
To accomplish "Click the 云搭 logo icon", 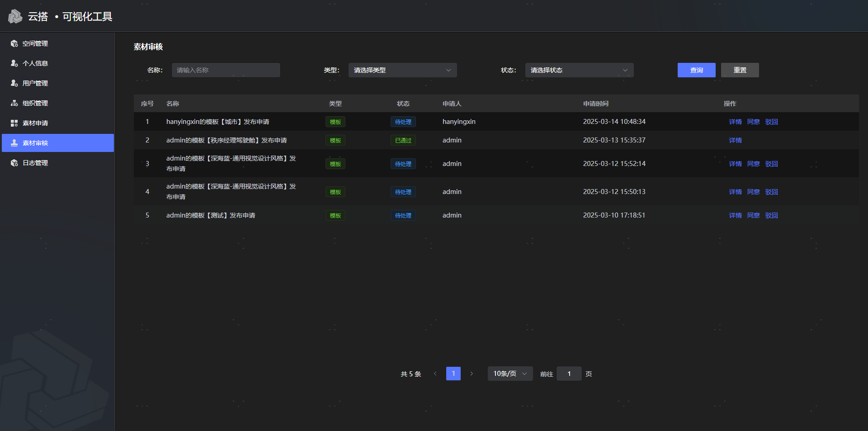I will click(15, 16).
